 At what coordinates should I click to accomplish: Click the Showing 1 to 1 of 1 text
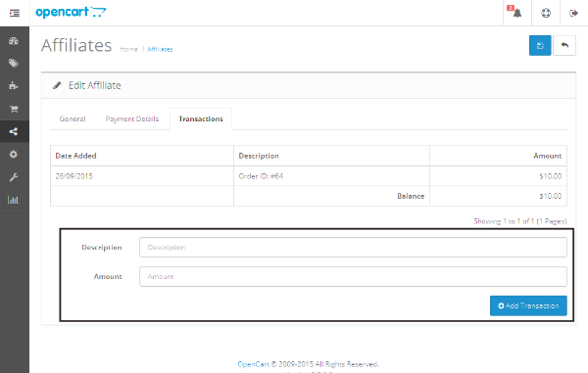click(x=520, y=221)
